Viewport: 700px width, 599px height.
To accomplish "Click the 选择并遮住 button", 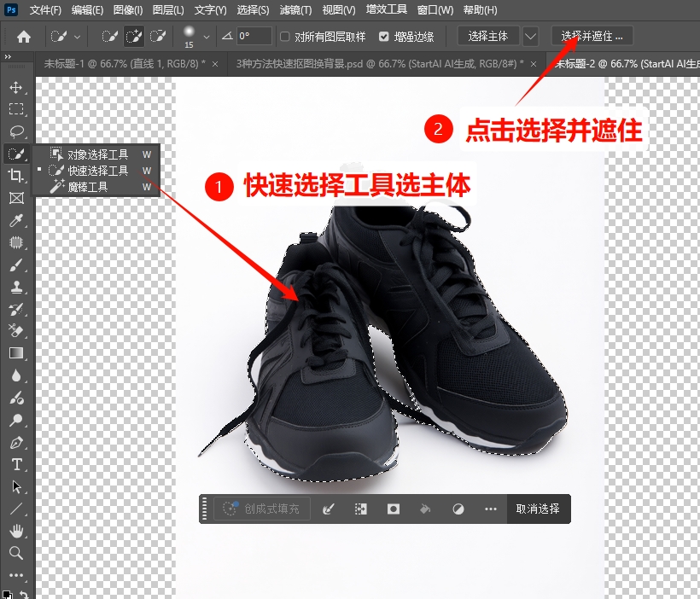I will 591,37.
